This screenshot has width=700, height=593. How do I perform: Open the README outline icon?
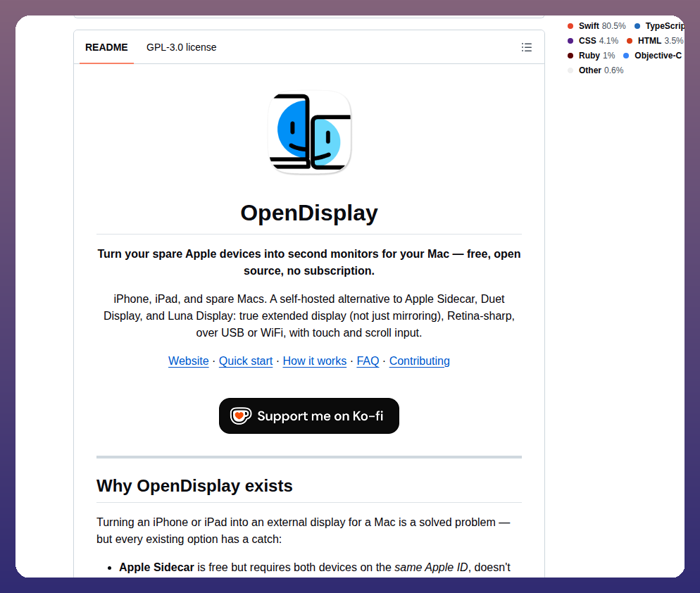tap(526, 47)
